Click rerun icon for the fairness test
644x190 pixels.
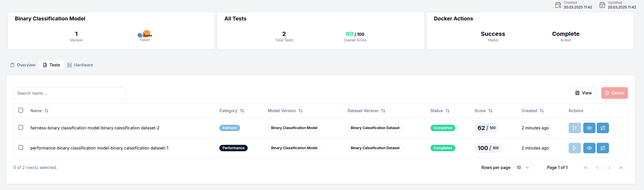603,128
